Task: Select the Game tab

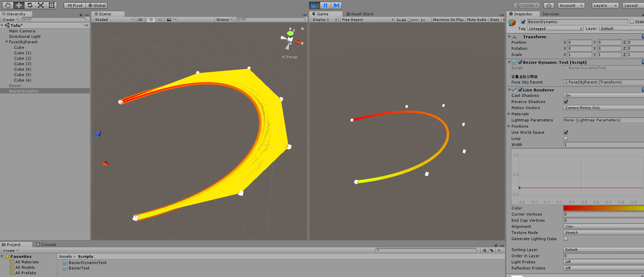Action: click(x=326, y=14)
